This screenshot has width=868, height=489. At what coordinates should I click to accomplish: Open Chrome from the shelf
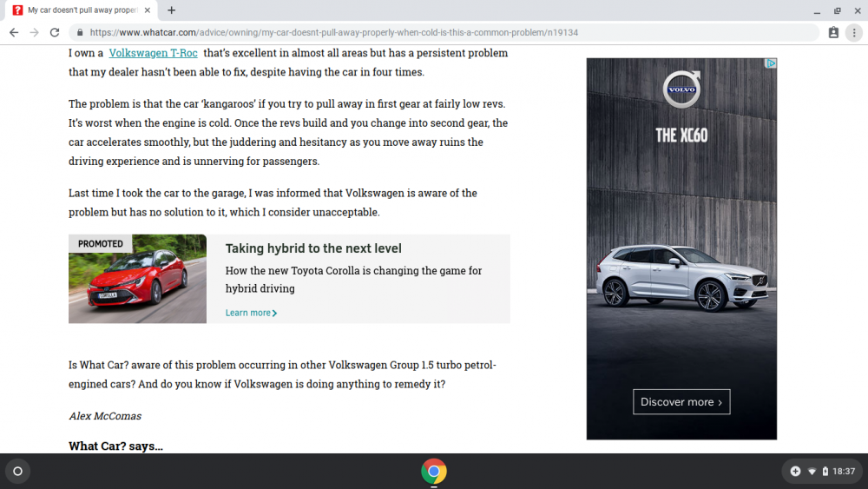click(433, 472)
